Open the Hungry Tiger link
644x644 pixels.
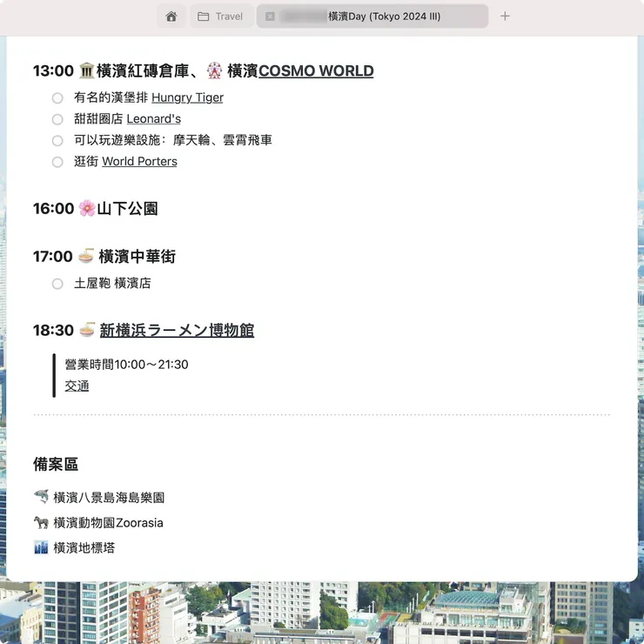pyautogui.click(x=187, y=97)
